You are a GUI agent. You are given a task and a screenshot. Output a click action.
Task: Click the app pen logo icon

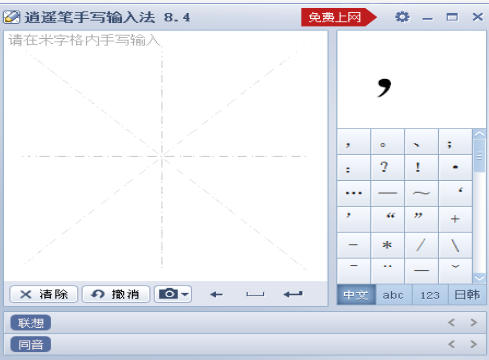[12, 17]
